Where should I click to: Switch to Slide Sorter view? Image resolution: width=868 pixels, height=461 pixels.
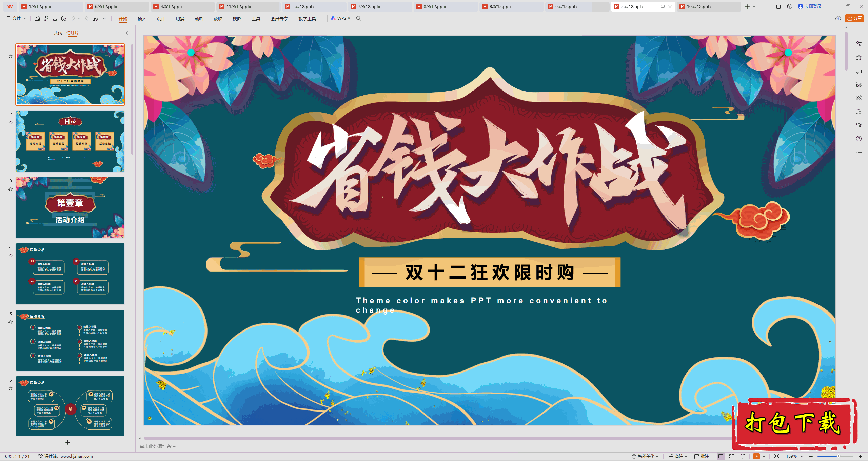tap(732, 456)
